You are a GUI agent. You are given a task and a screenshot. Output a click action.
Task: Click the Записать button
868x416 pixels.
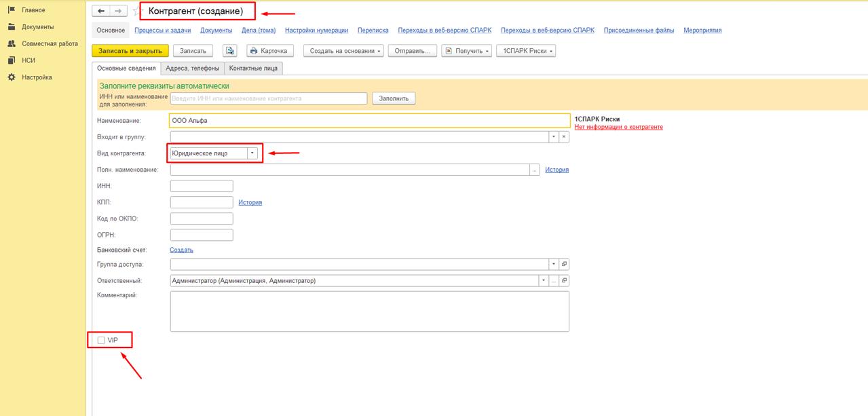tap(193, 51)
